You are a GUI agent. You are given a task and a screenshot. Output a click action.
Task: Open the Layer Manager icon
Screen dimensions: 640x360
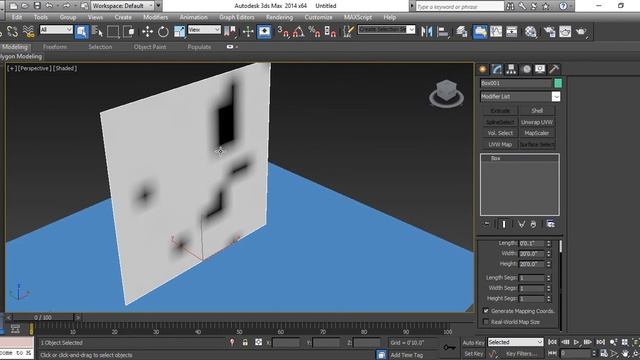click(462, 32)
